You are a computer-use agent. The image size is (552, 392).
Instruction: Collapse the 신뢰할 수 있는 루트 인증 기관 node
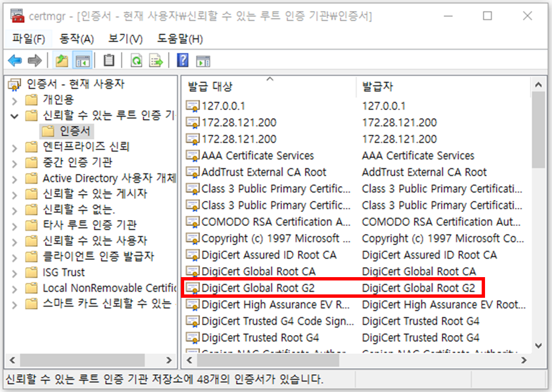pyautogui.click(x=15, y=115)
